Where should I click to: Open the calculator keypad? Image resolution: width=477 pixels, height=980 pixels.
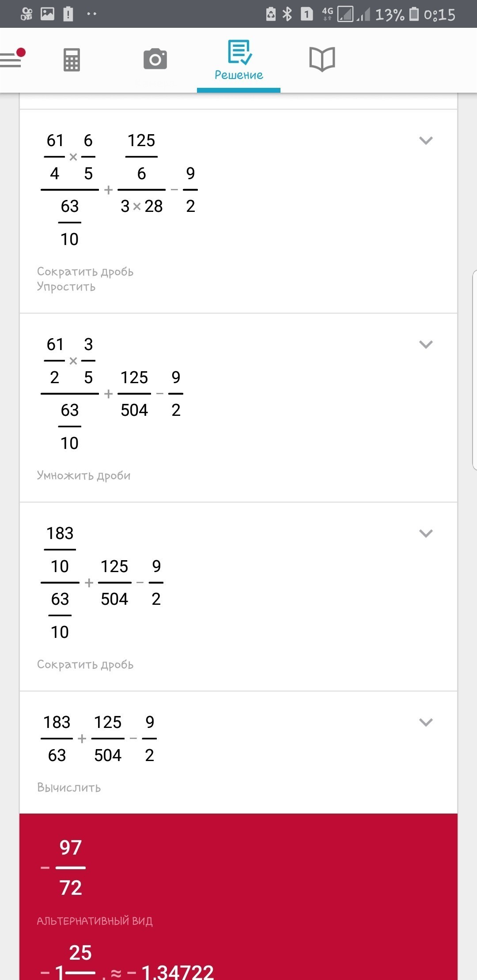[72, 59]
